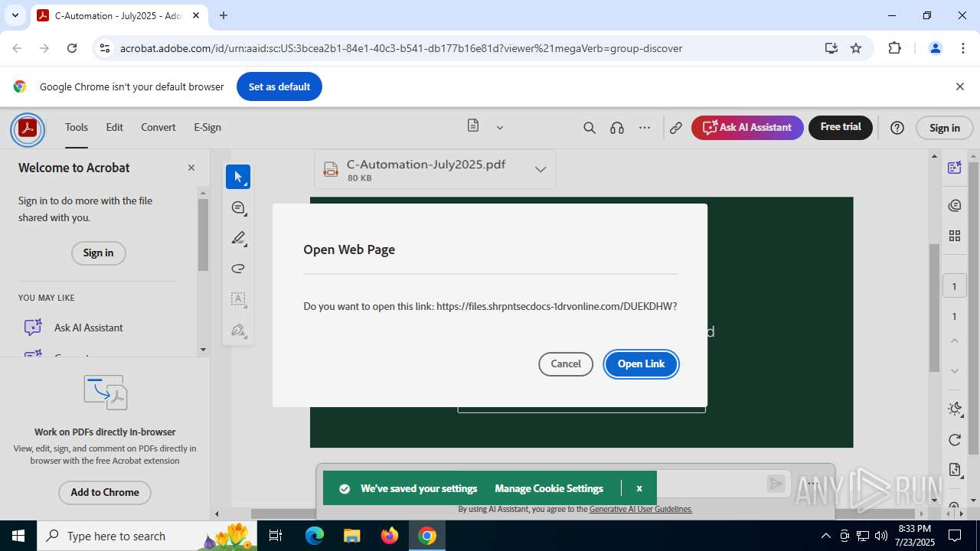The width and height of the screenshot is (980, 551).
Task: Click Set as default browser button
Action: [279, 86]
